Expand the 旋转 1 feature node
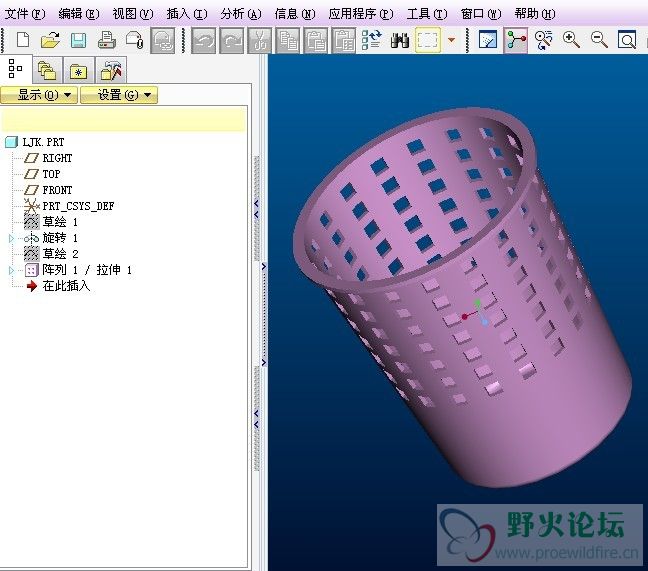 point(12,238)
